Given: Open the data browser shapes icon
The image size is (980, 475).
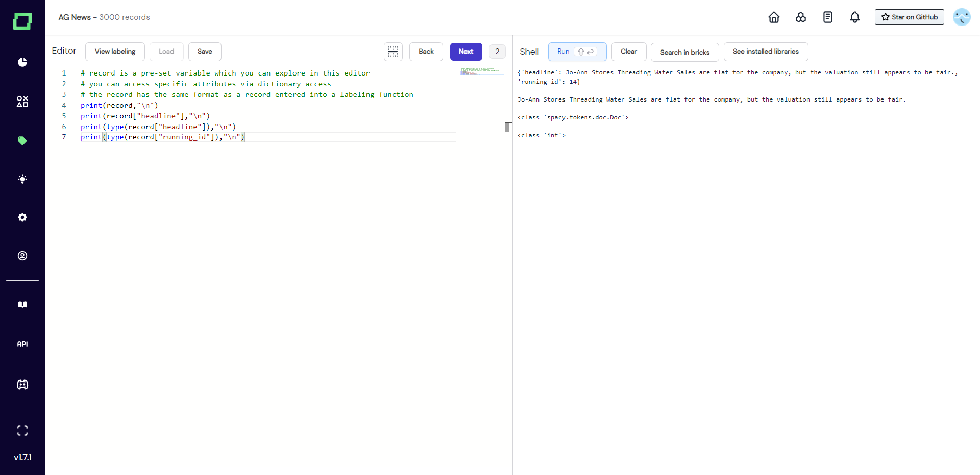Looking at the screenshot, I should pyautogui.click(x=22, y=102).
